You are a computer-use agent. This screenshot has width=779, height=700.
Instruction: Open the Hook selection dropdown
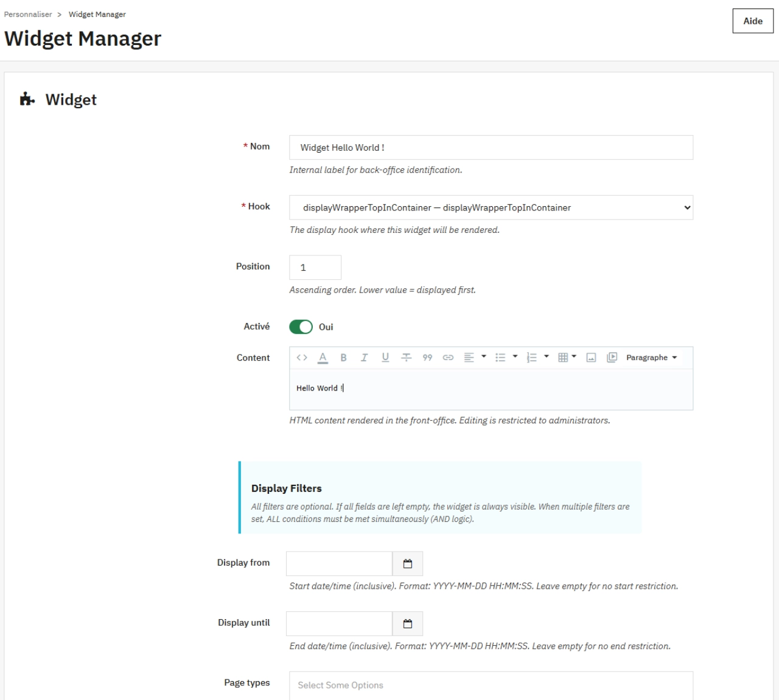pyautogui.click(x=491, y=207)
